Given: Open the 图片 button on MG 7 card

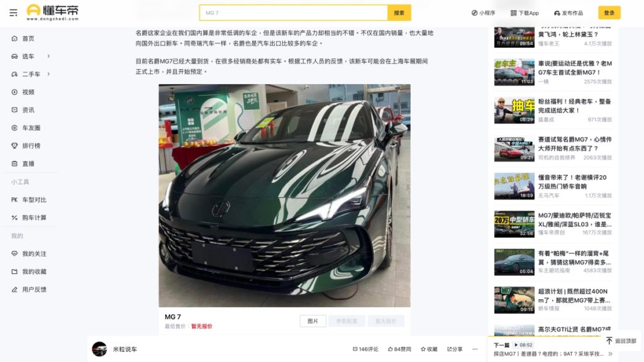Looking at the screenshot, I should point(313,321).
